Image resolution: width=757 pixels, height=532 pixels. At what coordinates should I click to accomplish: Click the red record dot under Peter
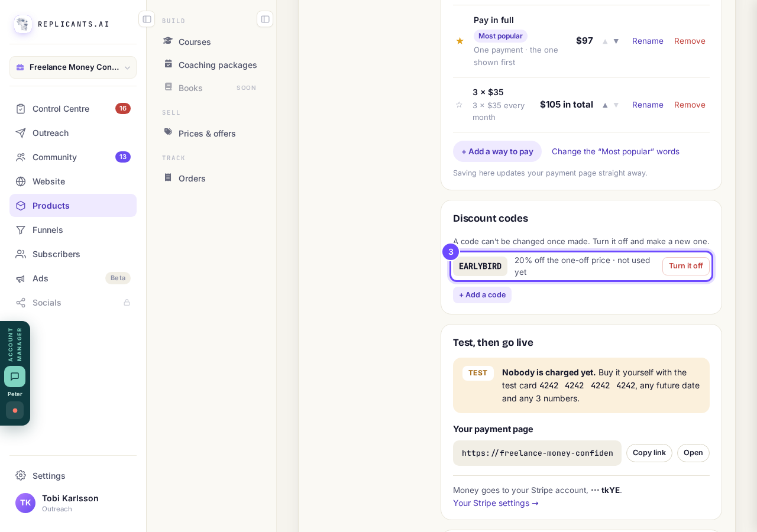pos(15,410)
